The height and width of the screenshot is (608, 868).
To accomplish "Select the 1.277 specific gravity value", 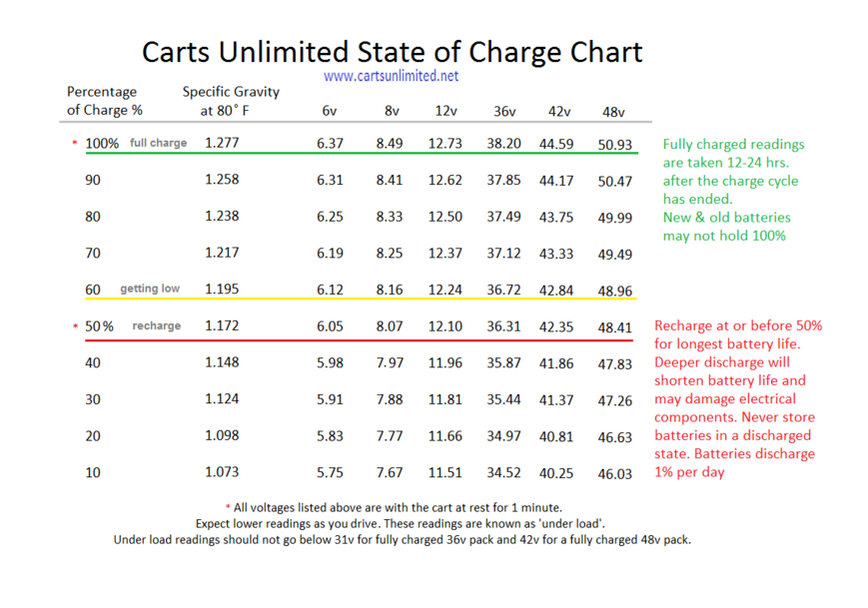I will [222, 144].
